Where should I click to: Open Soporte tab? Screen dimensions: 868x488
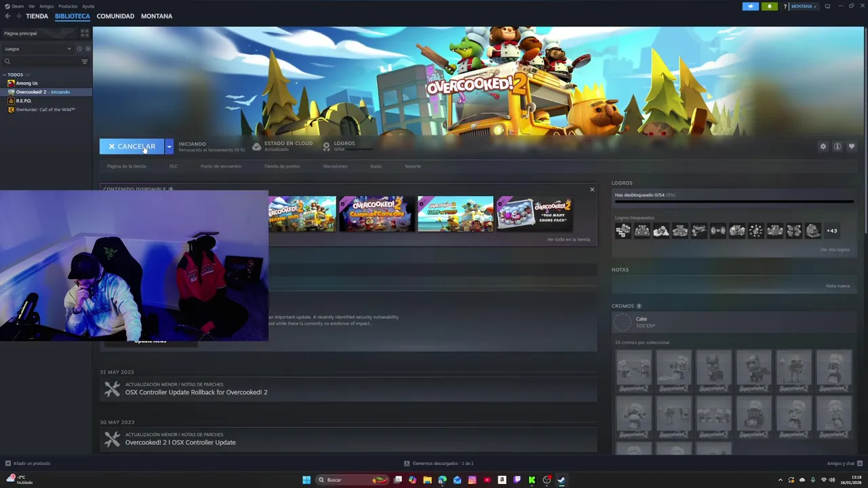[x=412, y=166]
